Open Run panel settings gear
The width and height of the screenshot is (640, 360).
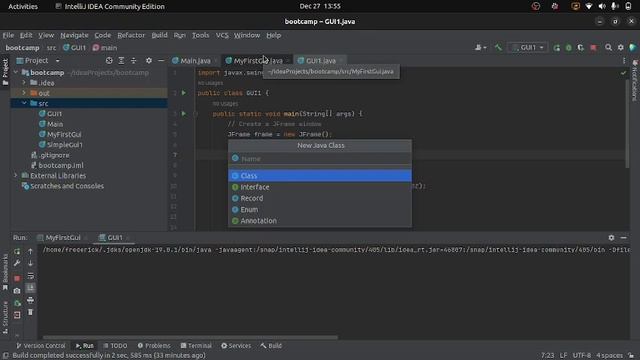point(611,238)
